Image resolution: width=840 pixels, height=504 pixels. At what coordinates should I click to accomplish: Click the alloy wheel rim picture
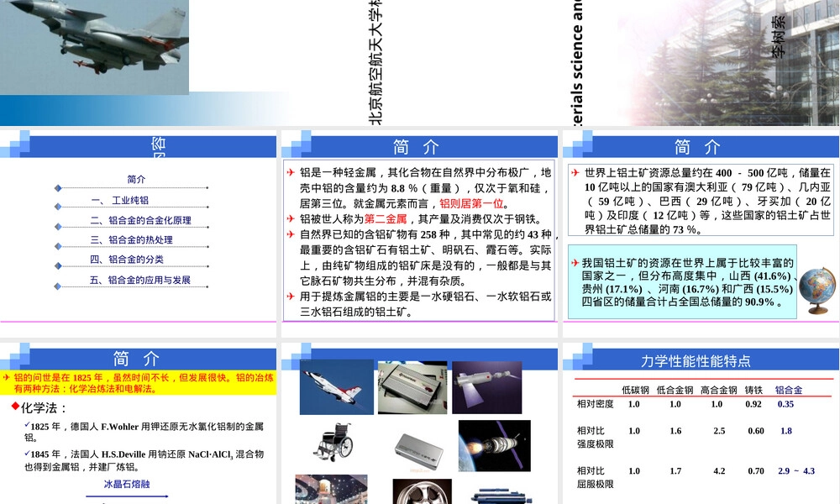422,491
